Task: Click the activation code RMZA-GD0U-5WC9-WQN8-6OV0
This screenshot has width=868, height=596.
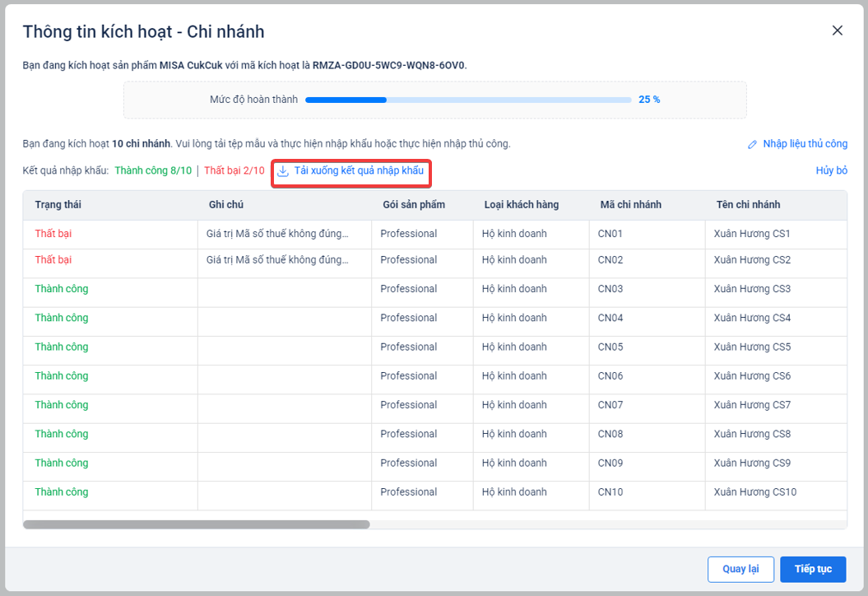Action: [388, 65]
